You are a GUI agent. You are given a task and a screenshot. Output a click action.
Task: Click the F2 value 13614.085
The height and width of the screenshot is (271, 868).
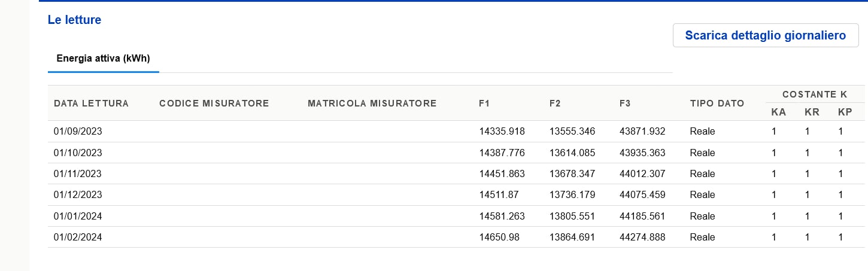point(572,153)
